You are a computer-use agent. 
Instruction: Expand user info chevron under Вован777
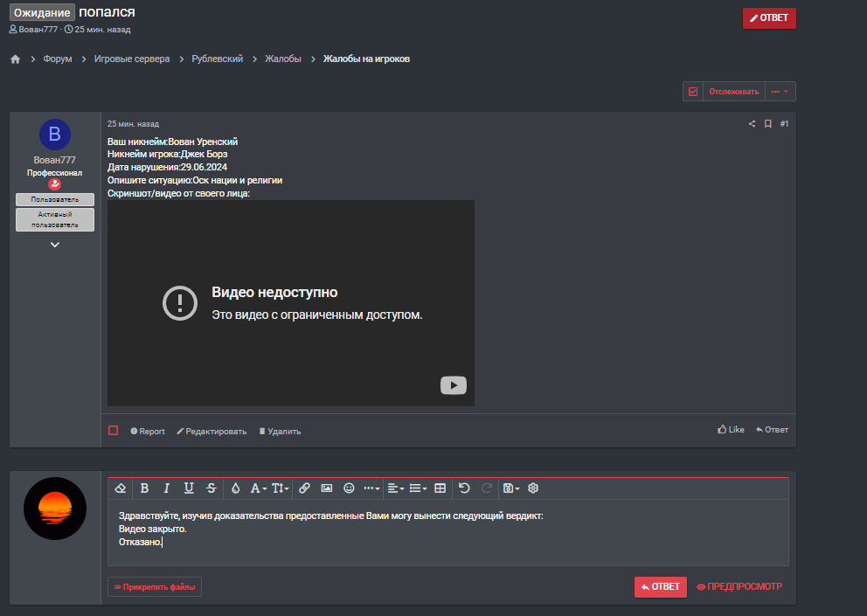tap(55, 245)
